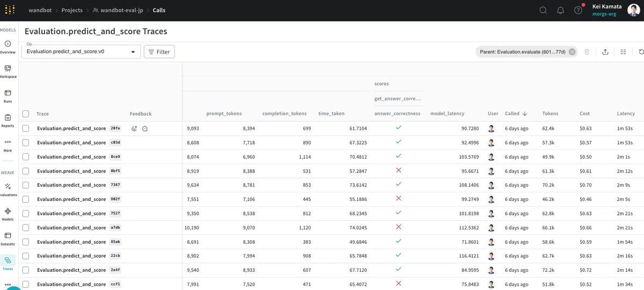Sort by the Called column arrow

click(525, 114)
